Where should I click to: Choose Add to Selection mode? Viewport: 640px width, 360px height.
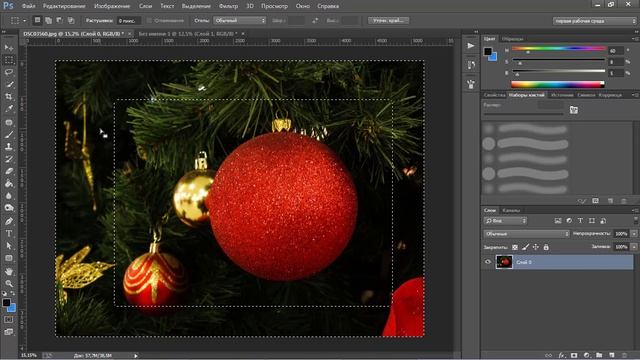48,20
